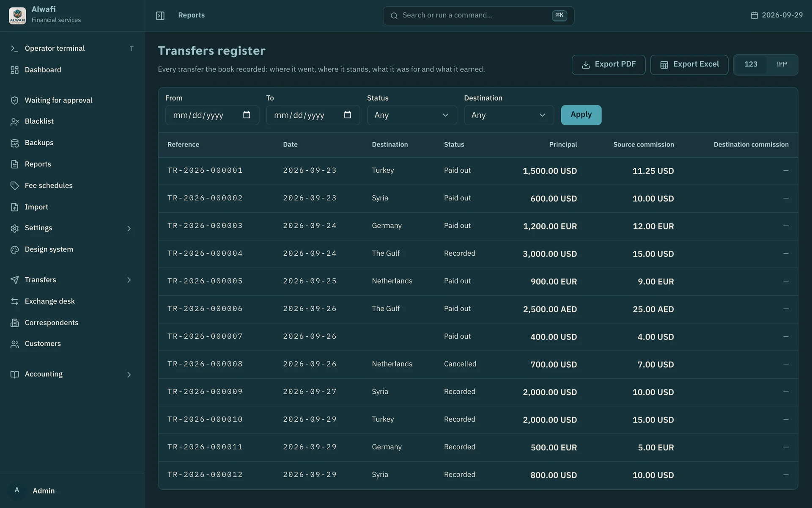This screenshot has height=508, width=812.
Task: Click the Cancelled status cell
Action: pyautogui.click(x=460, y=364)
